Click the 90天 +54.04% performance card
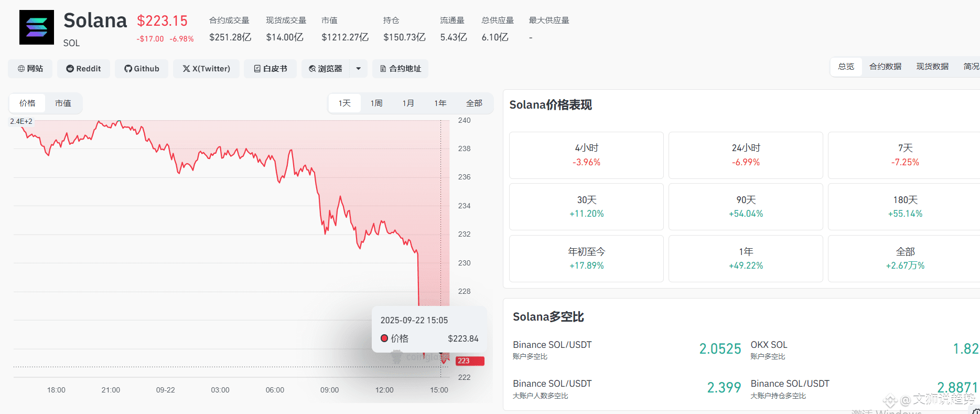This screenshot has width=980, height=414. [x=746, y=207]
